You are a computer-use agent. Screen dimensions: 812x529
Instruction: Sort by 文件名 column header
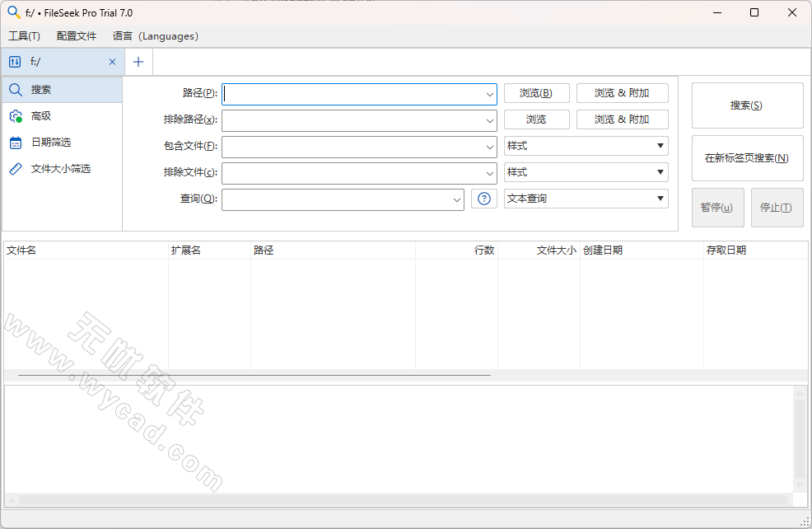[86, 250]
